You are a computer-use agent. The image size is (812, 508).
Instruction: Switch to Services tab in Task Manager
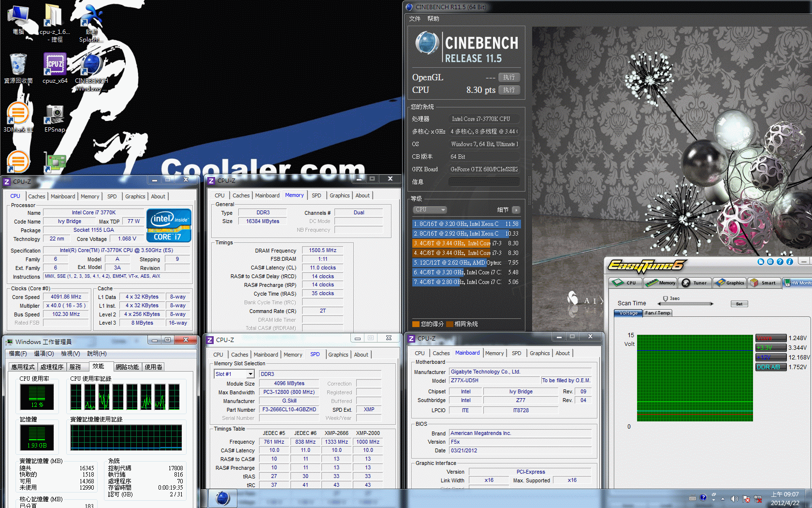click(x=75, y=367)
